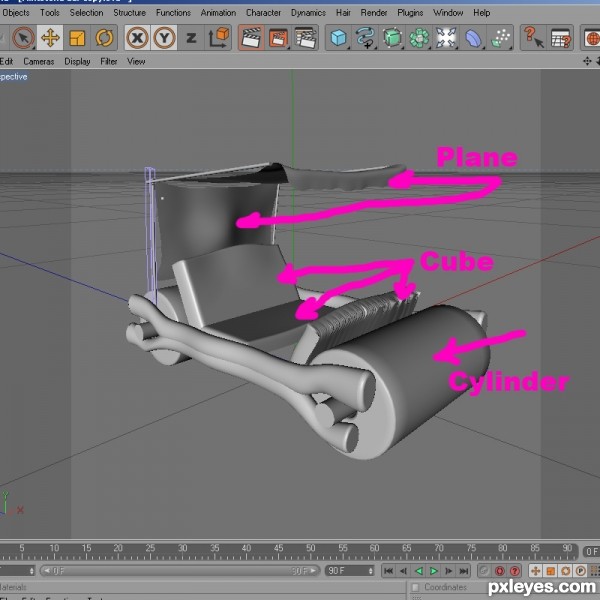Image resolution: width=600 pixels, height=600 pixels.
Task: Go to end of animation
Action: [464, 571]
